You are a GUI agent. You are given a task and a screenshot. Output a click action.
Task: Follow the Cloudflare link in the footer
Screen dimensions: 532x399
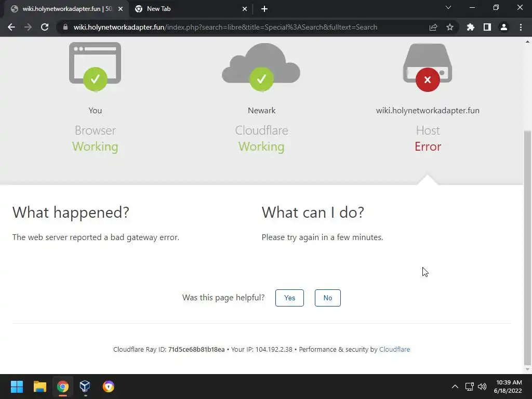coord(395,350)
